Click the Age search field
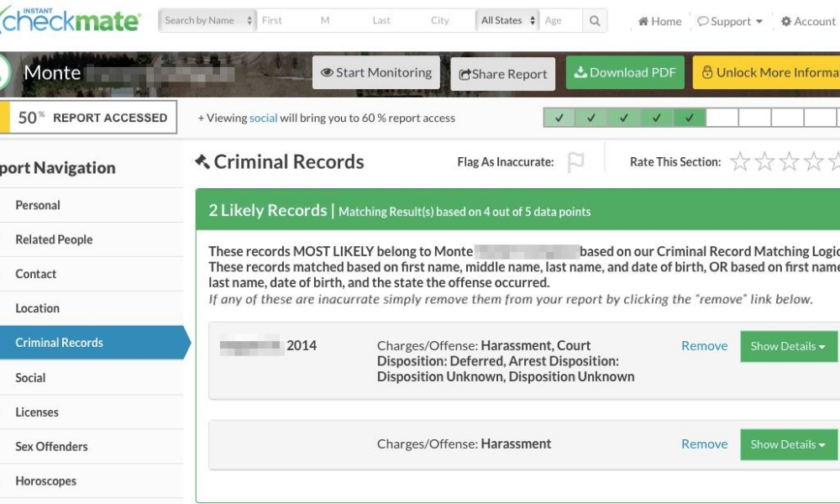 (x=561, y=20)
